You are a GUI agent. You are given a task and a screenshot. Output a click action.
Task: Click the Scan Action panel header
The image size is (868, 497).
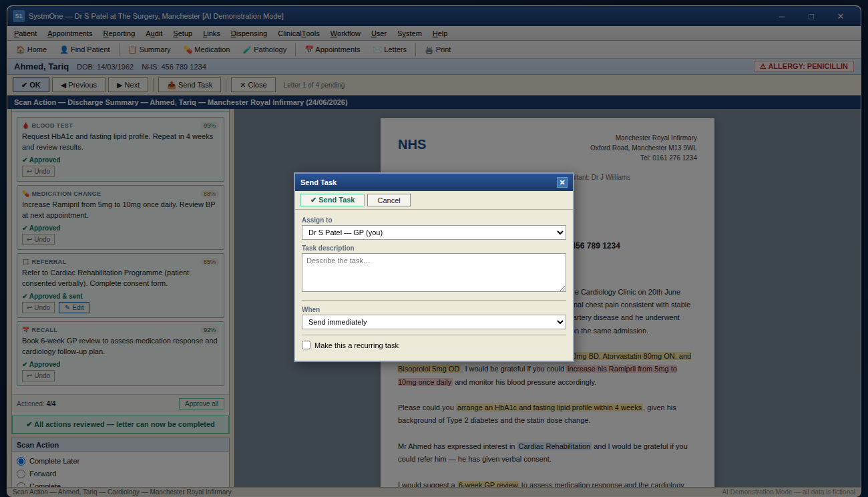pyautogui.click(x=120, y=445)
